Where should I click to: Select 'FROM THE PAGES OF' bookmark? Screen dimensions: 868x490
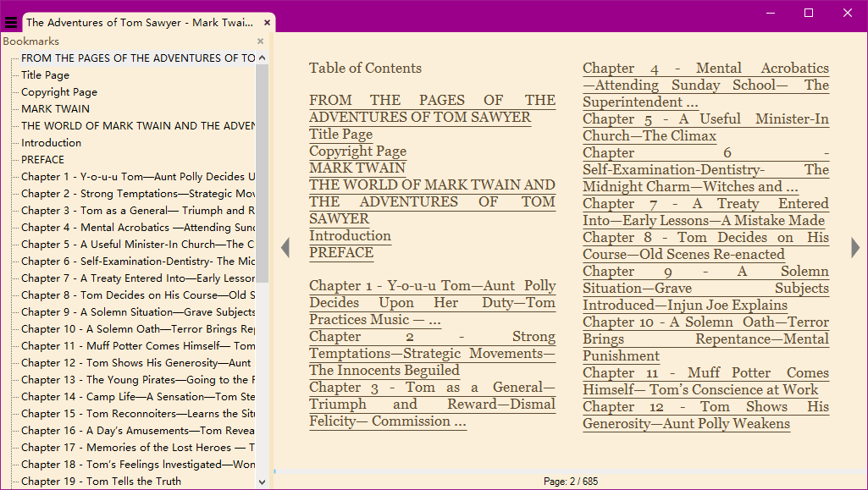tap(138, 58)
